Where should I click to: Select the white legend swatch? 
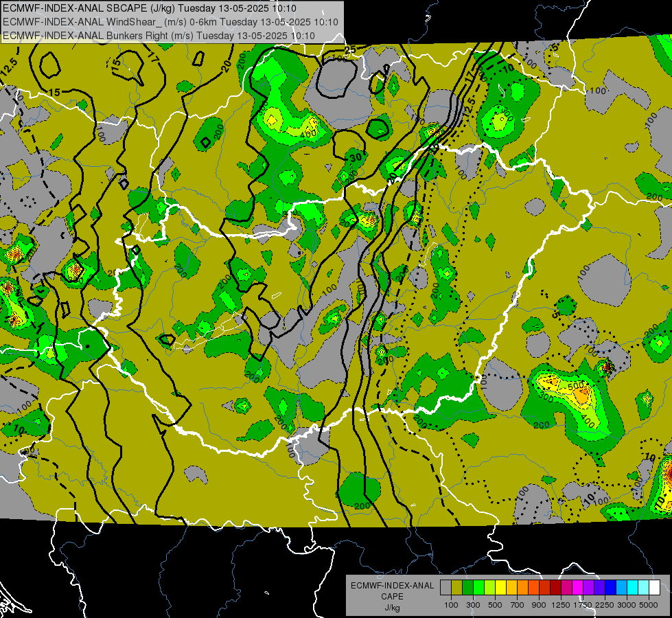click(x=654, y=588)
